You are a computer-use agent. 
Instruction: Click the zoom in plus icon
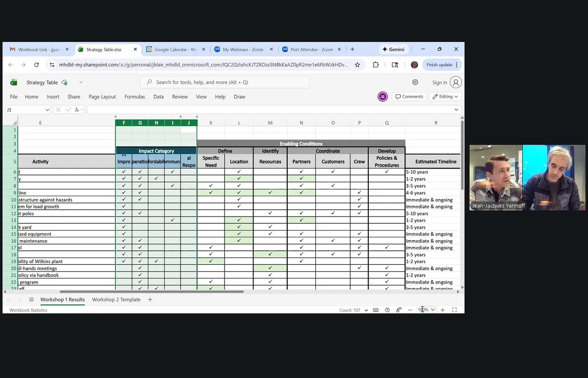pos(443,310)
